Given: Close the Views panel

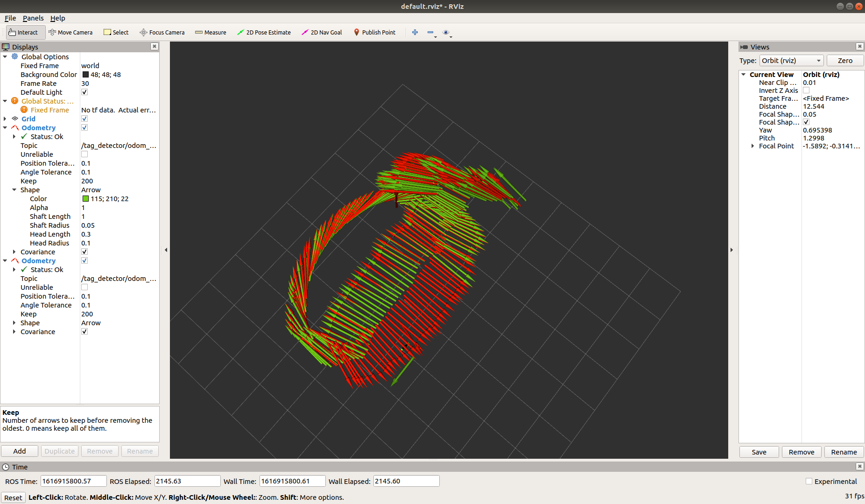Looking at the screenshot, I should point(859,46).
